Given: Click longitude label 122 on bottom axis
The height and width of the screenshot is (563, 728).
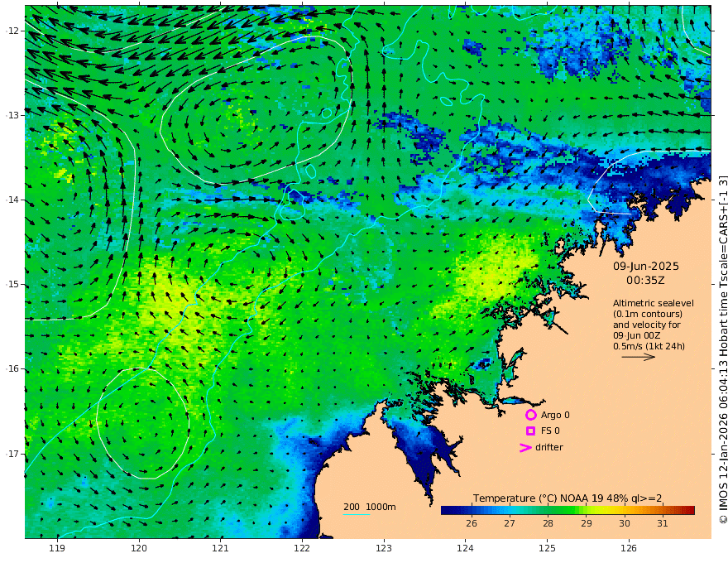Looking at the screenshot, I should tap(302, 549).
